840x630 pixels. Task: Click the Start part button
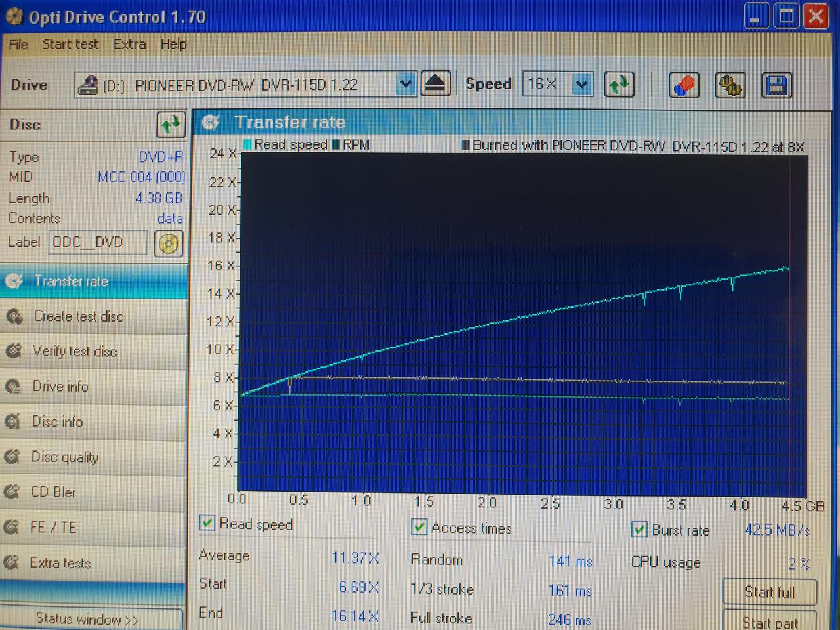coord(769,621)
